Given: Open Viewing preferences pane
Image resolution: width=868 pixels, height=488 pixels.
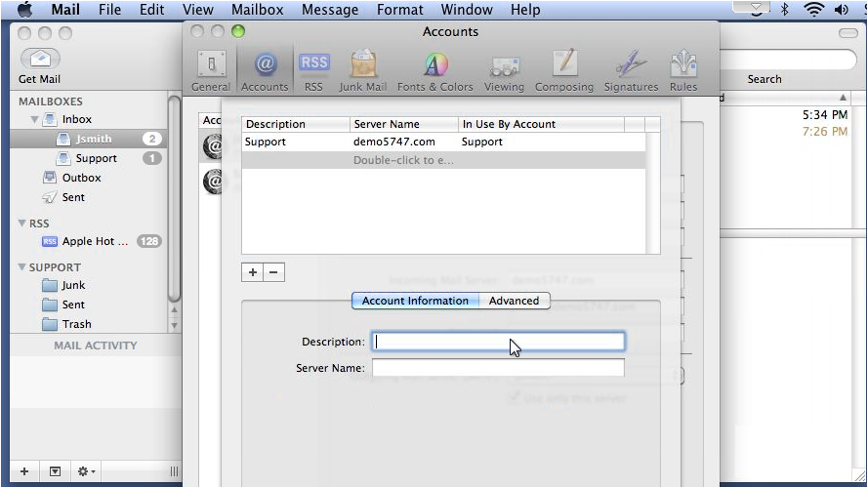Looking at the screenshot, I should (504, 71).
